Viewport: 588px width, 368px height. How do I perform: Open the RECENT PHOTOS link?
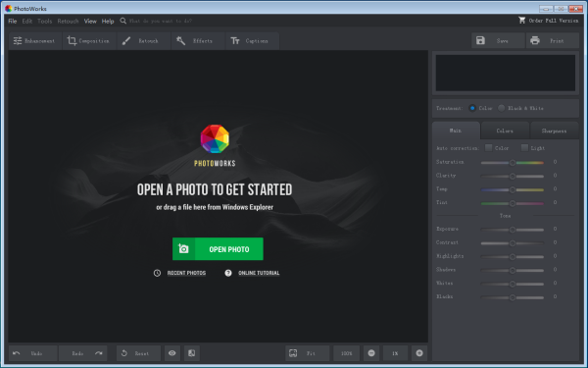click(186, 273)
